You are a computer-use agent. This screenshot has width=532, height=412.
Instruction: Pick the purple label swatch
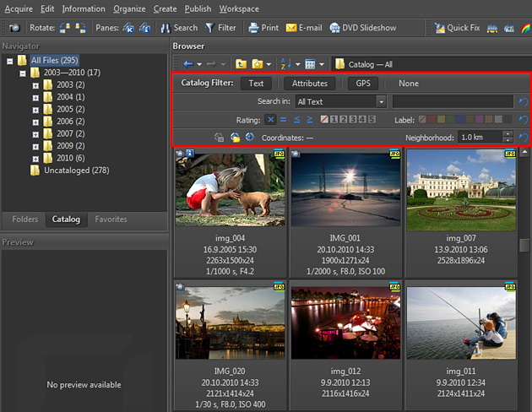click(x=479, y=119)
